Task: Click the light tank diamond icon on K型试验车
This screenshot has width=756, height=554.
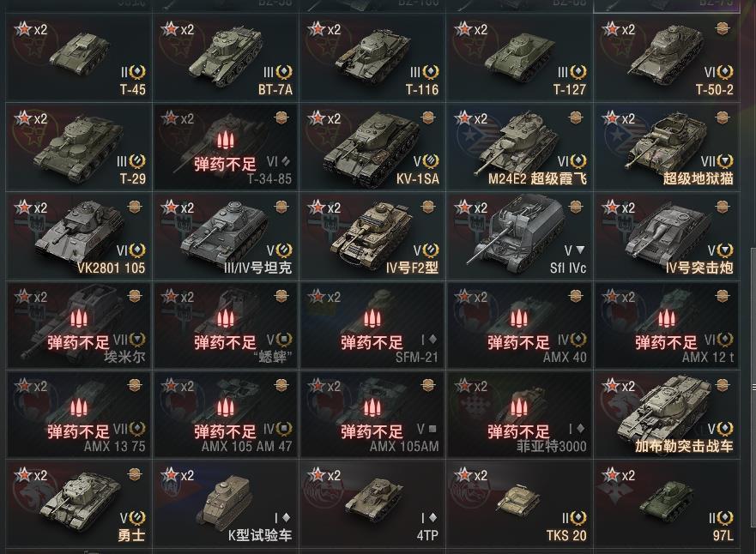Action: (286, 517)
